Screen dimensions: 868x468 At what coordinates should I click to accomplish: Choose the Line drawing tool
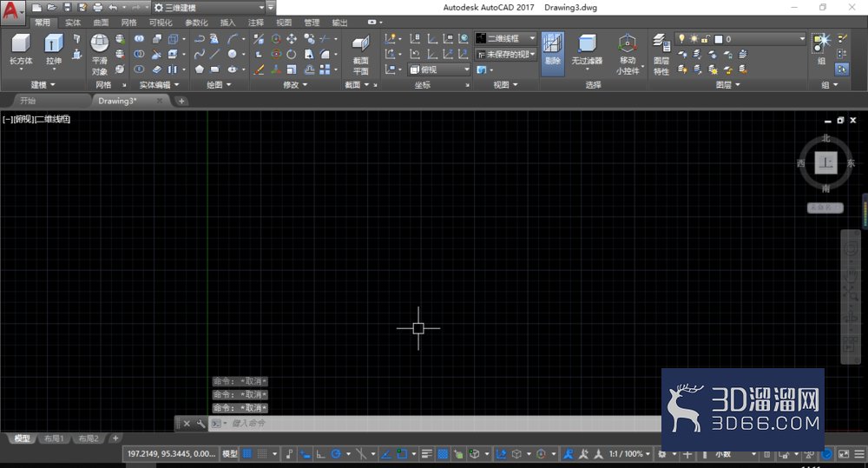coord(215,54)
